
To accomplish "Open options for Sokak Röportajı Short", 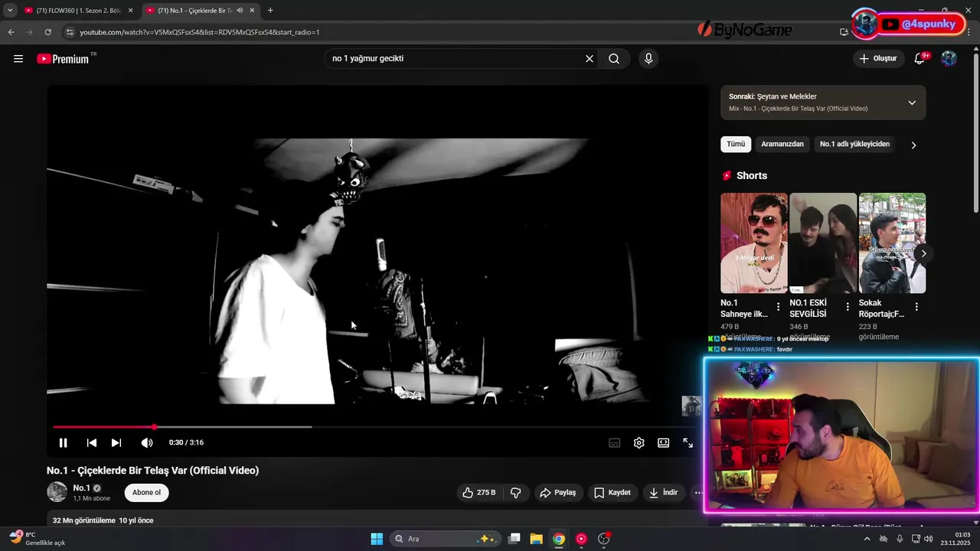I will [916, 307].
